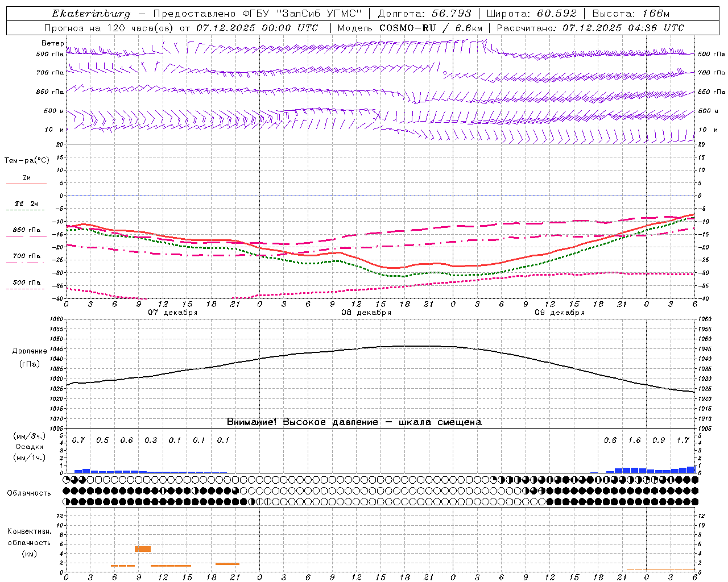Screen dimensions: 728x582
Task: Click the Ветер panel label
Action: (53, 43)
